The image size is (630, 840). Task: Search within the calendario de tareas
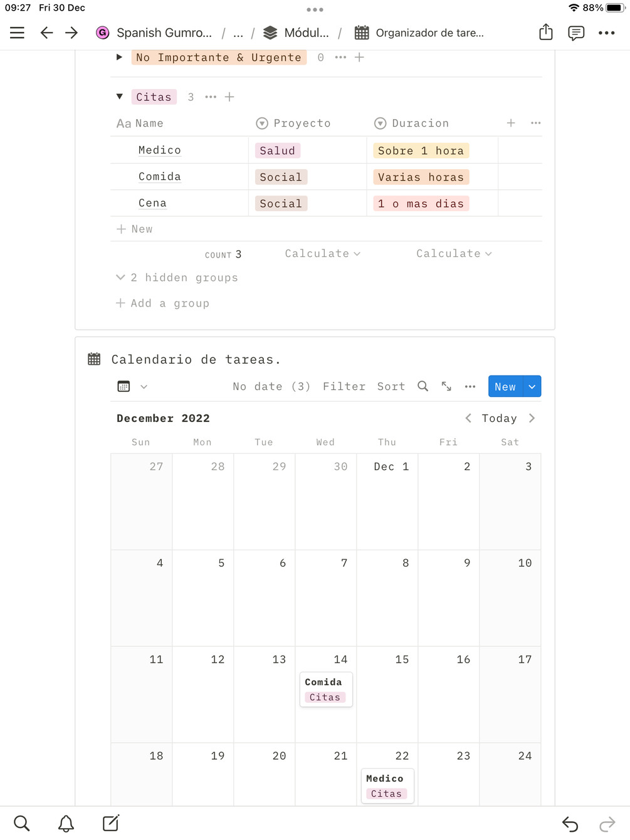coord(423,386)
